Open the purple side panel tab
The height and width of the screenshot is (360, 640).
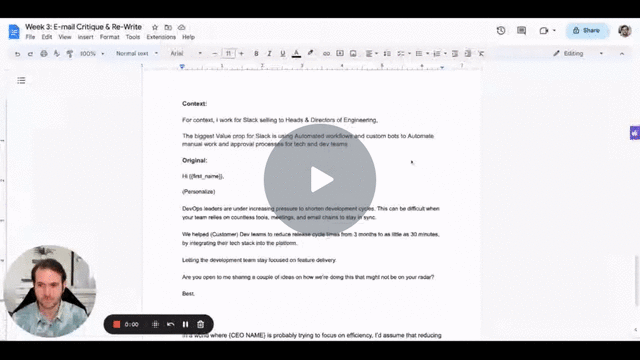tap(635, 133)
